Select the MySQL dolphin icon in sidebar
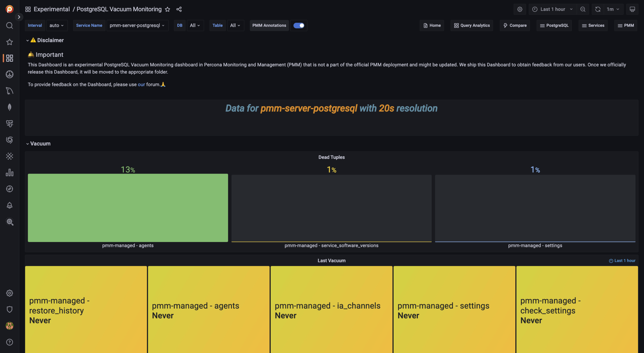This screenshot has height=353, width=644. pos(9,91)
